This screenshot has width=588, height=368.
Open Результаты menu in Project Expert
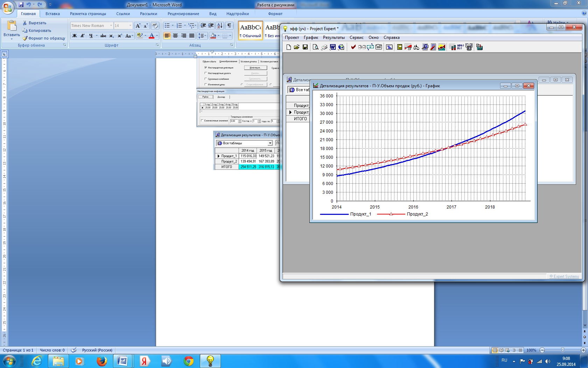click(334, 38)
